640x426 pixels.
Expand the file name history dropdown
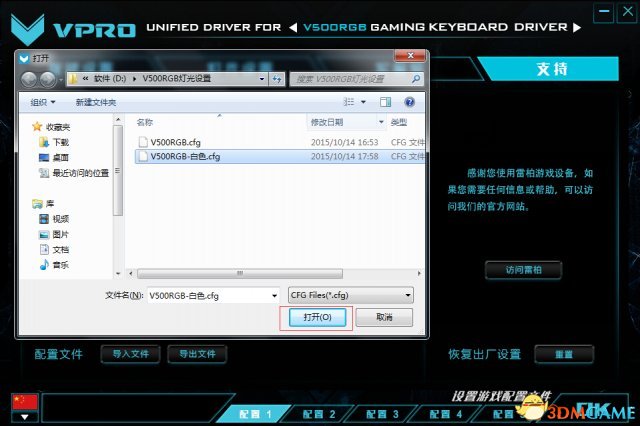274,295
